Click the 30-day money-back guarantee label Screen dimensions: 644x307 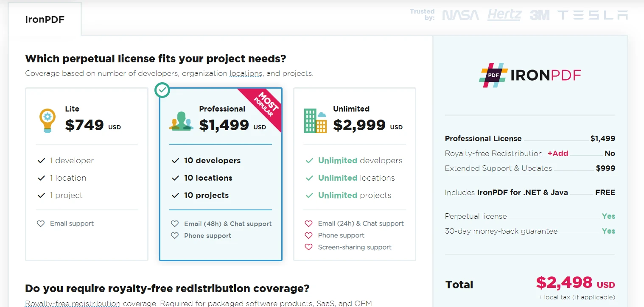click(501, 231)
